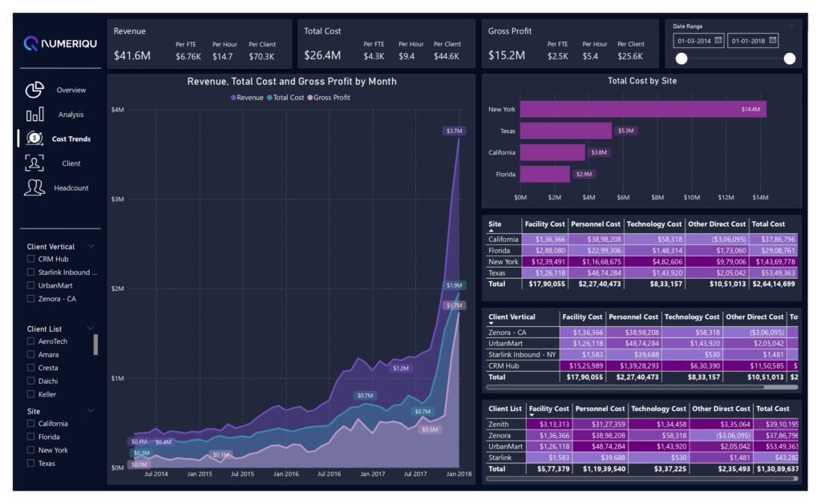Viewport: 821px width, 504px height.
Task: Check the CRM Hub client vertical checkbox
Action: pos(30,259)
